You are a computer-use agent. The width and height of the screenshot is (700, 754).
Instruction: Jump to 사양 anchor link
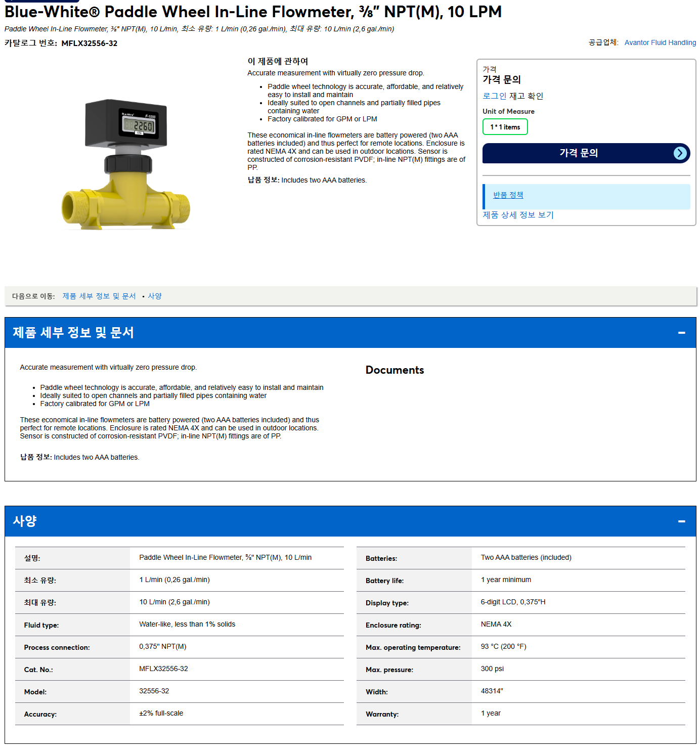155,296
